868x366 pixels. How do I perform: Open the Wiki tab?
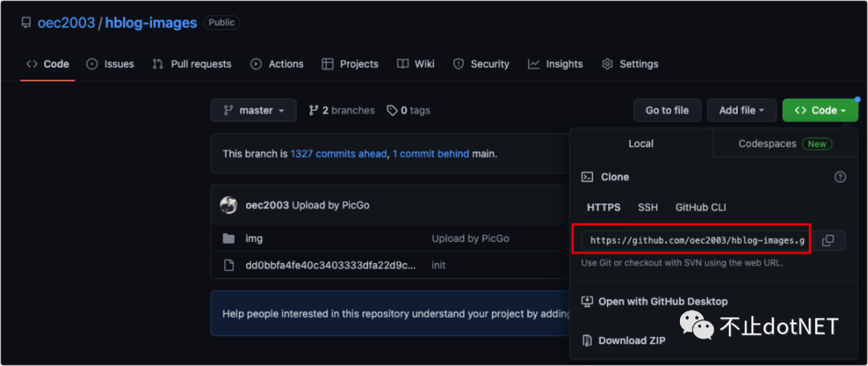(416, 64)
